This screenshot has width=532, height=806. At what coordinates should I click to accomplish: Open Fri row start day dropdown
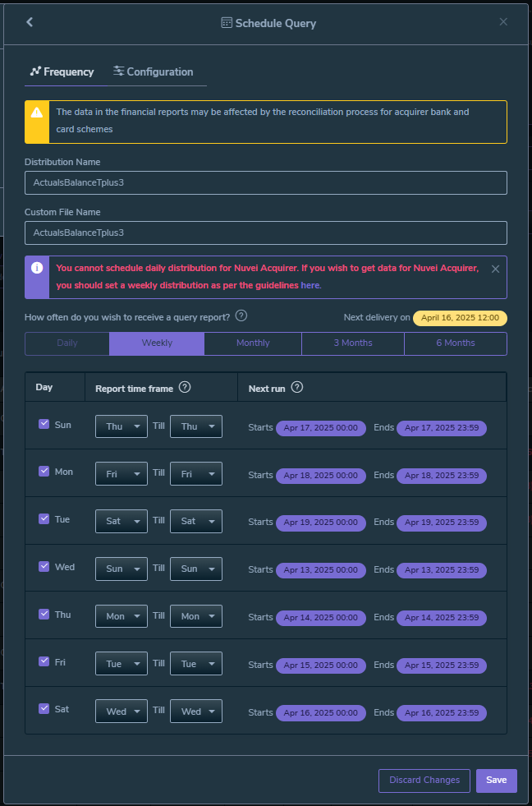point(122,664)
